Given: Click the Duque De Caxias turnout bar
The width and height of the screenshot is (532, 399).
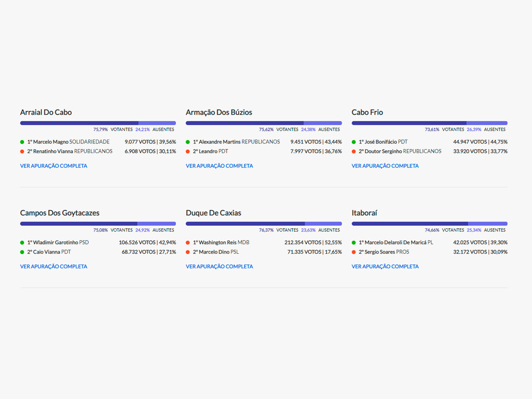Looking at the screenshot, I should (264, 224).
